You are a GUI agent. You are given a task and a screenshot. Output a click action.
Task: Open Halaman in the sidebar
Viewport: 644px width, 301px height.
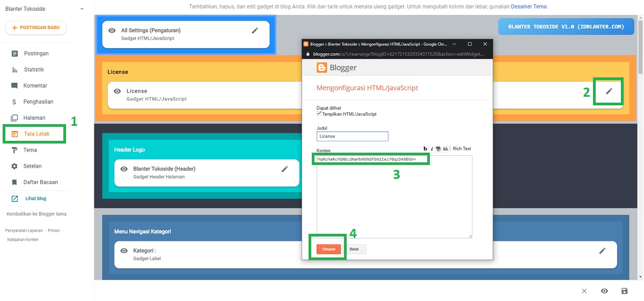tap(34, 118)
